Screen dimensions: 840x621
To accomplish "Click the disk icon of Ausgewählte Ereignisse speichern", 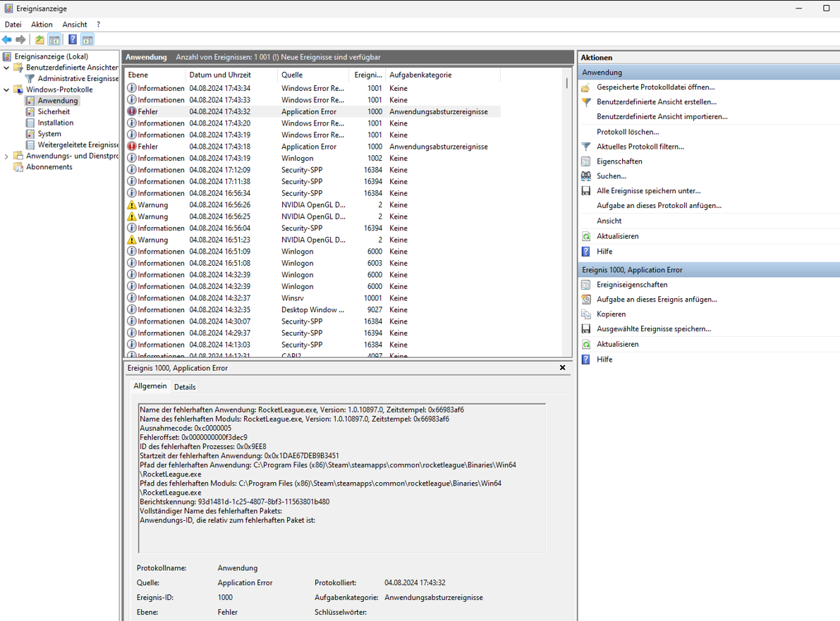I will pos(586,328).
